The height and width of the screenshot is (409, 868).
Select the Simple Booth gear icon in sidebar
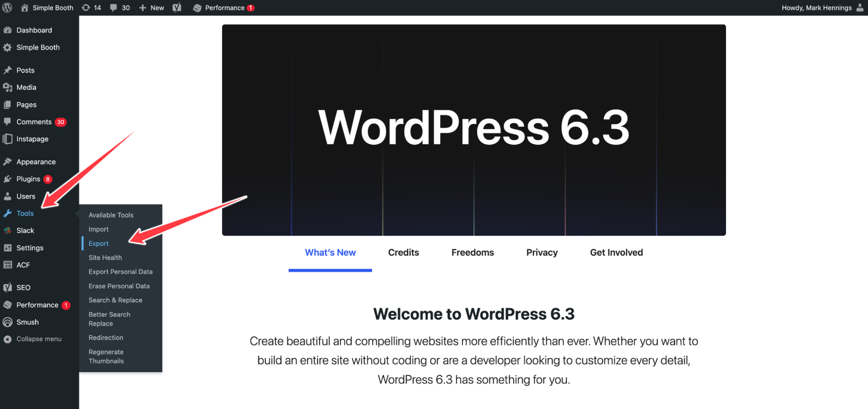point(7,47)
